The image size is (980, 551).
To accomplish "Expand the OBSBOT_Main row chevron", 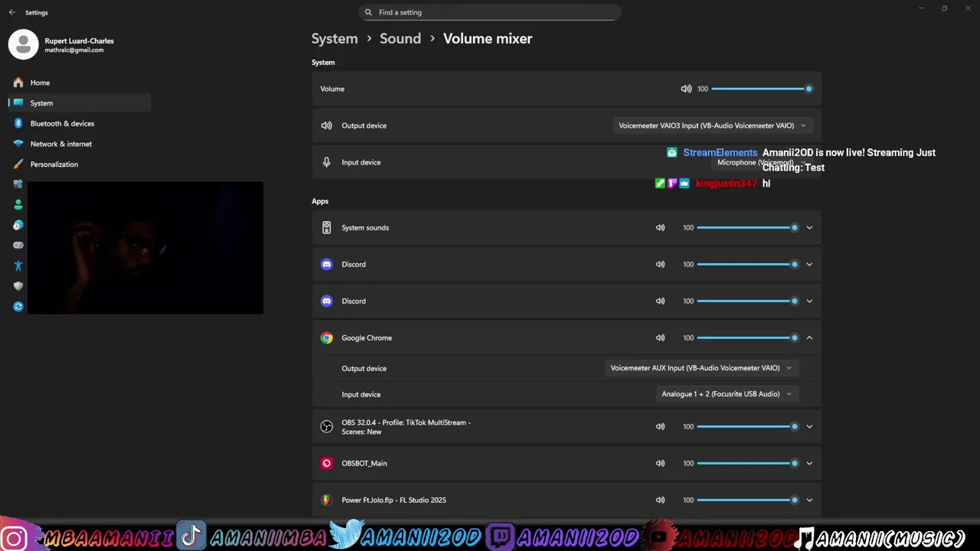I will coord(809,463).
